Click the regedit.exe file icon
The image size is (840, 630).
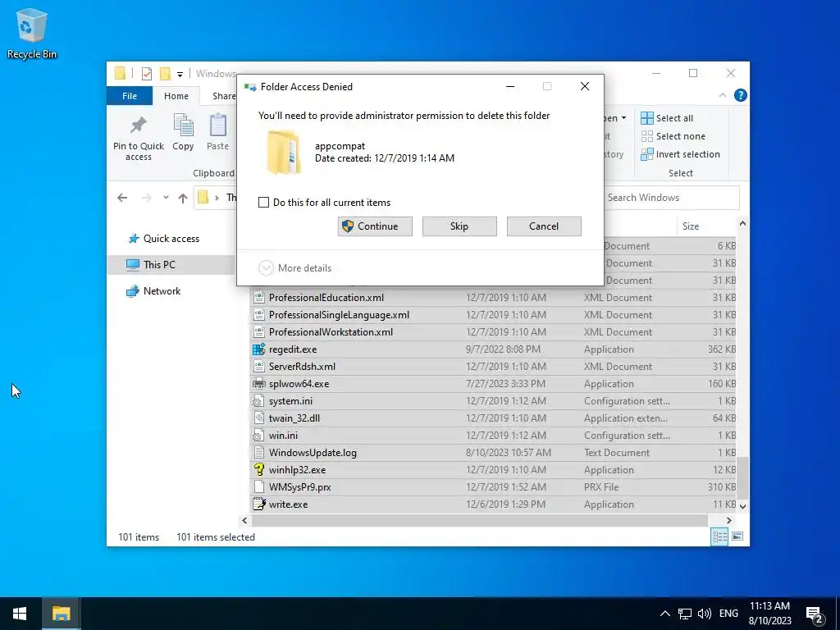click(258, 349)
